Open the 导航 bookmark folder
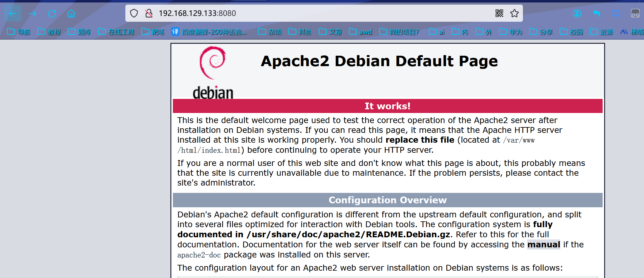Image resolution: width=644 pixels, height=278 pixels. pos(19,32)
